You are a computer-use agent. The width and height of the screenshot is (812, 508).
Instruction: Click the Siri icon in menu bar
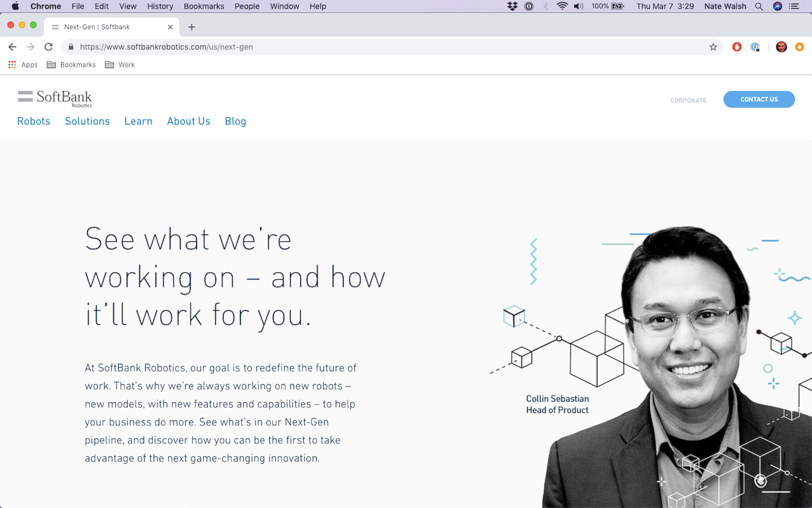tap(778, 6)
